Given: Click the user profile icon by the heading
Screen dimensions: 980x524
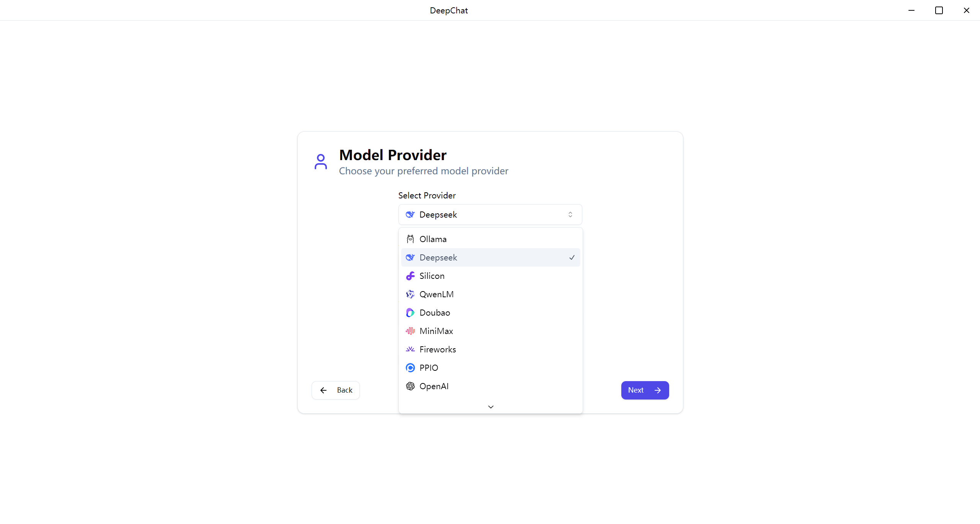Looking at the screenshot, I should 321,162.
